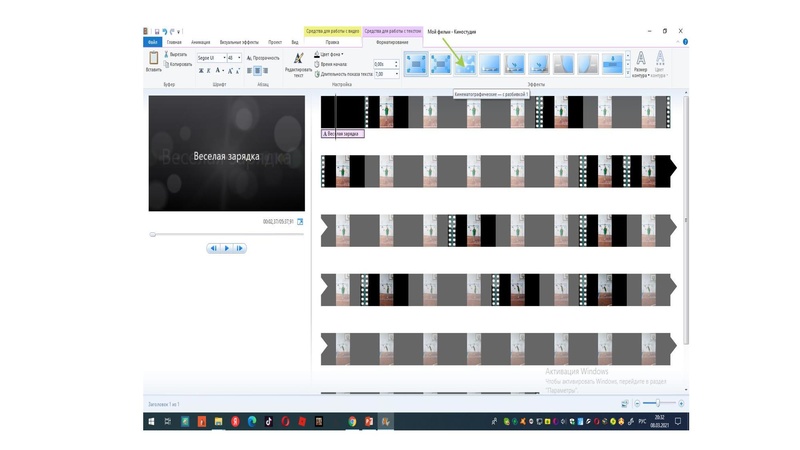
Task: Toggle bold text formatting (Ж)
Action: [201, 71]
